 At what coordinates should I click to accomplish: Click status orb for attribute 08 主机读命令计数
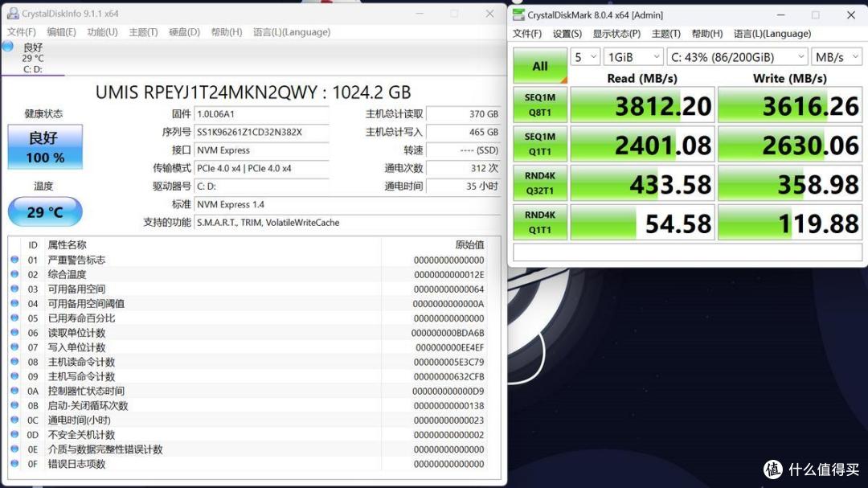(14, 362)
